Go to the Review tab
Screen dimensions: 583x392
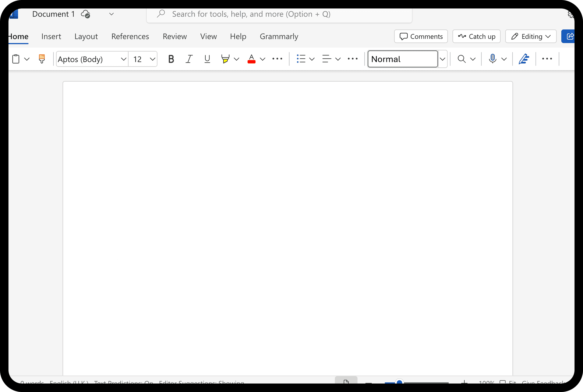coord(174,36)
